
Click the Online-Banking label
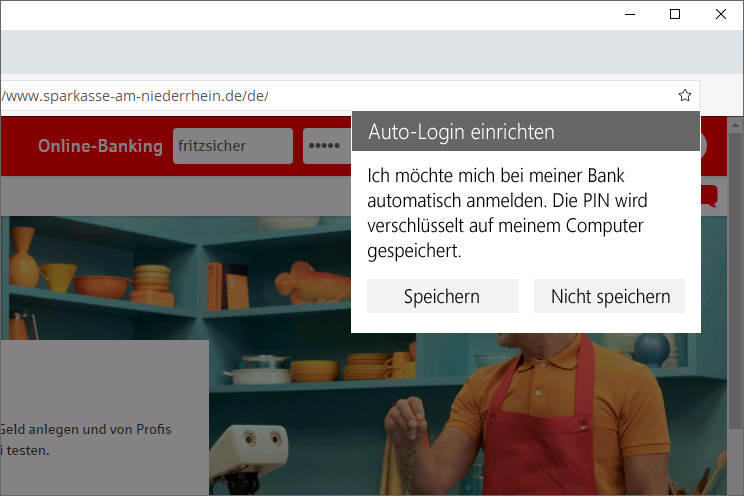[x=100, y=146]
